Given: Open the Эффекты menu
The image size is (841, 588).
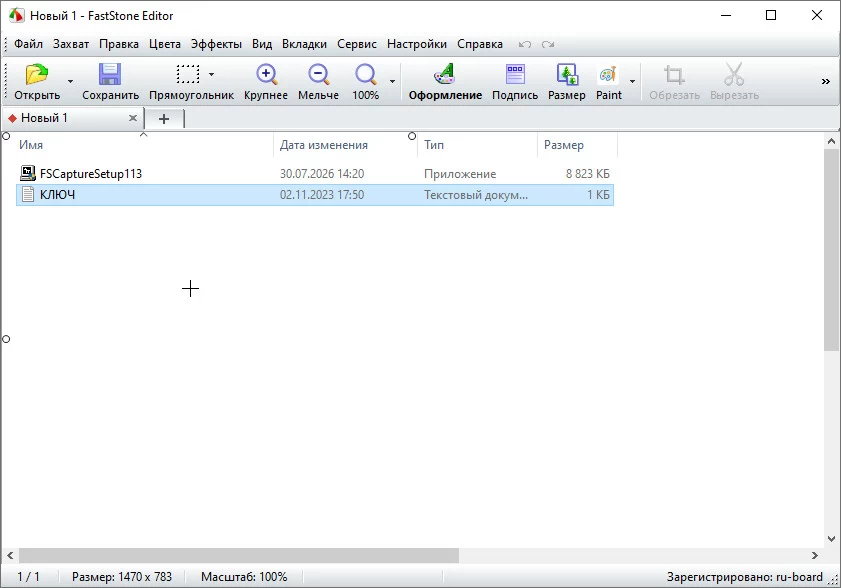Looking at the screenshot, I should click(216, 44).
